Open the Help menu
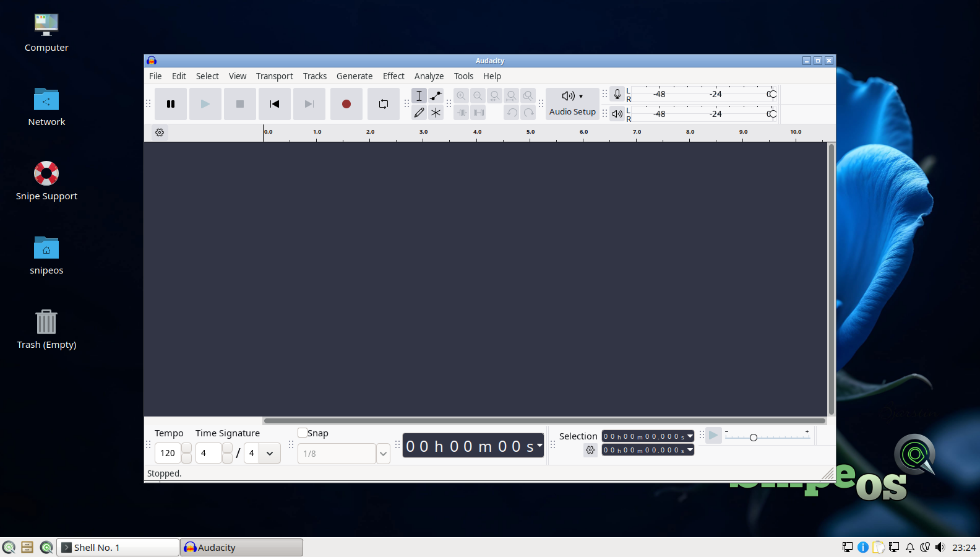980x557 pixels. (x=492, y=76)
